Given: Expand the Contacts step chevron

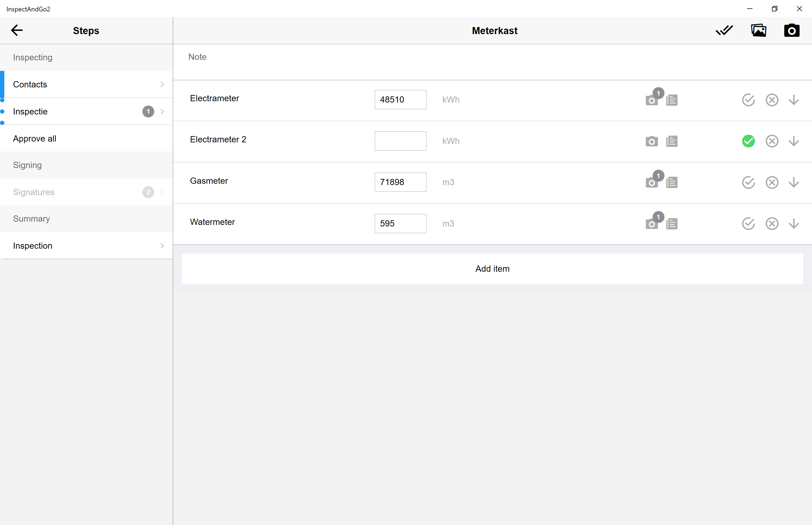Looking at the screenshot, I should coord(162,84).
